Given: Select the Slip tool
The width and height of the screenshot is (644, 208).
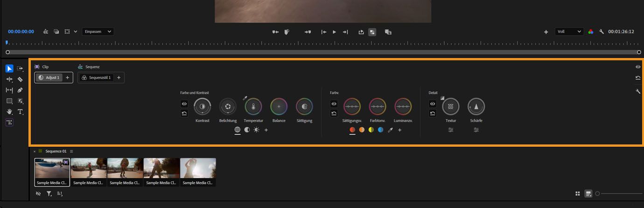Looking at the screenshot, I should [x=9, y=90].
